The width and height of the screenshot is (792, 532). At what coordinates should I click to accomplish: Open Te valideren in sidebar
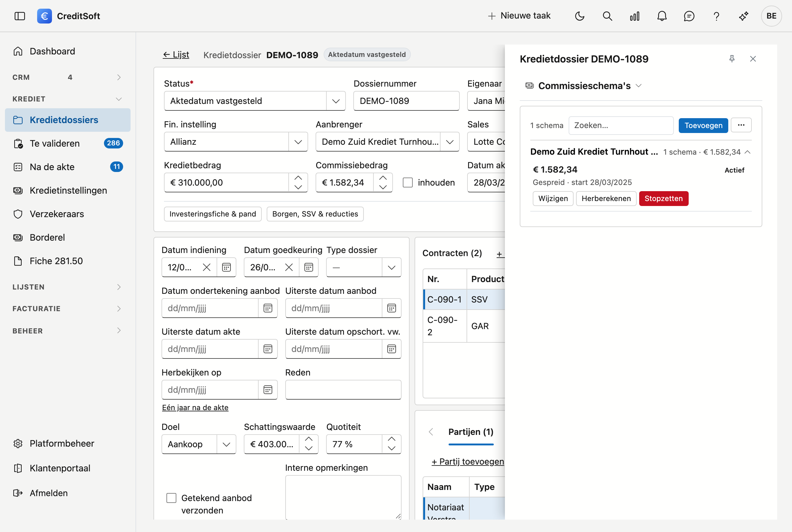pyautogui.click(x=68, y=144)
